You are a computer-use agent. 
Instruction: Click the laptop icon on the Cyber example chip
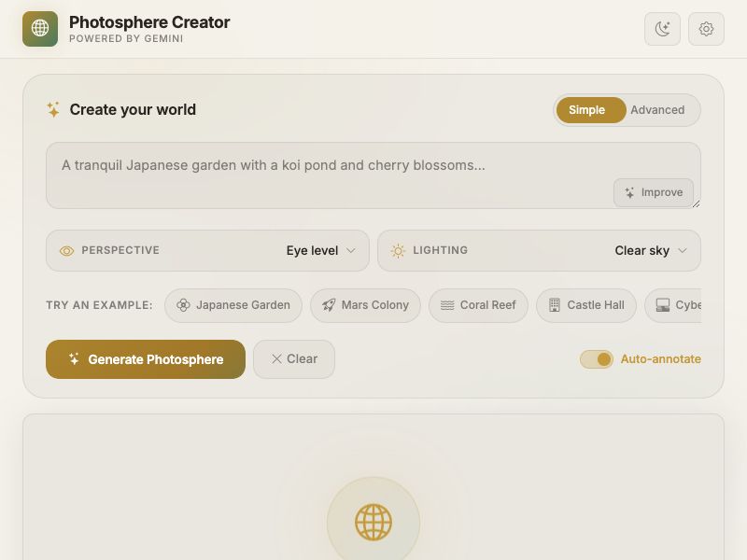[662, 305]
